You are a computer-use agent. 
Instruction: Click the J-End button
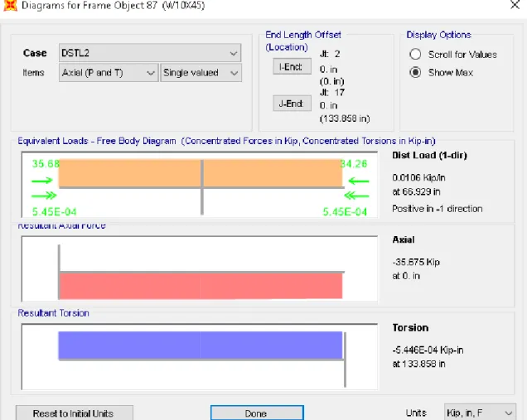[x=292, y=104]
